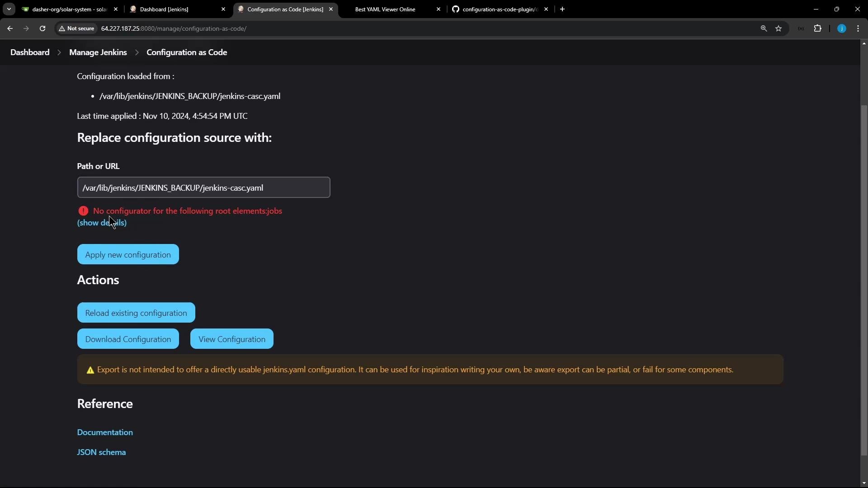Click the scrollbar up arrow

pos(864,43)
